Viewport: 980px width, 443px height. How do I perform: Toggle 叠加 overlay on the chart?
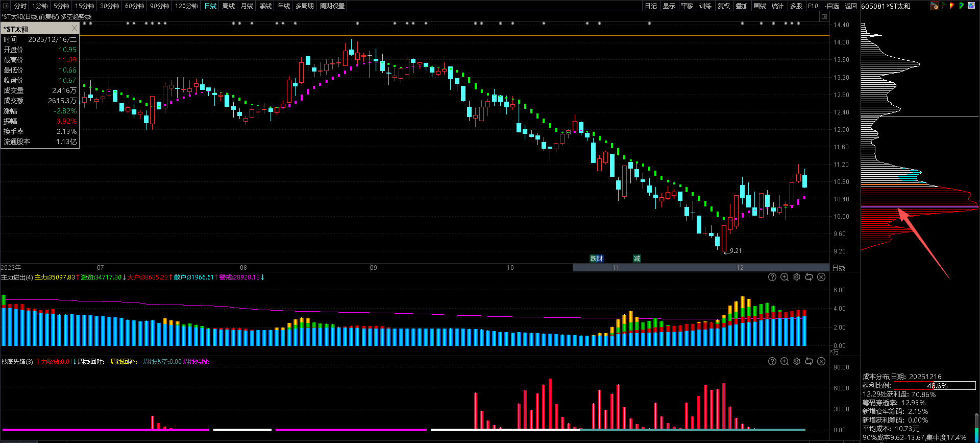pos(741,6)
